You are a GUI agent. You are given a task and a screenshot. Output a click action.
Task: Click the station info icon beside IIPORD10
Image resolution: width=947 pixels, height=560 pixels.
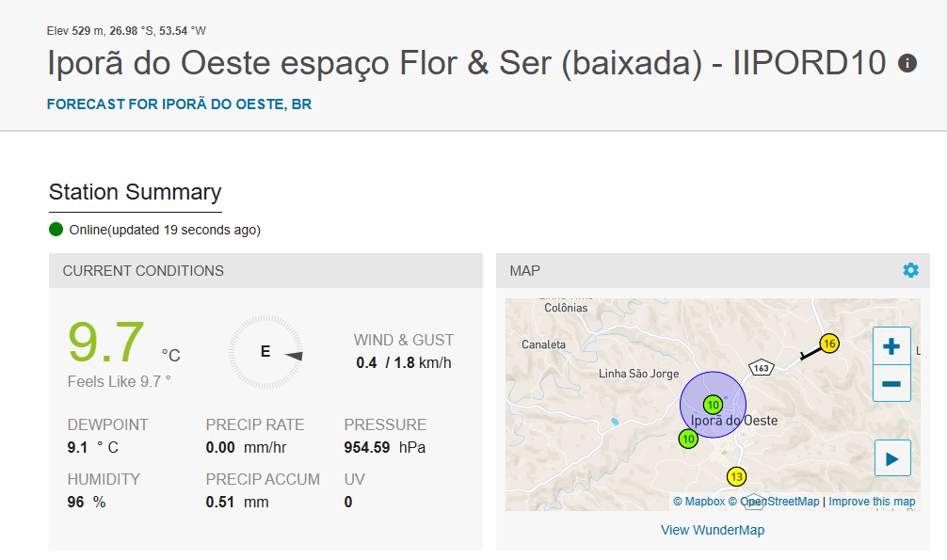(907, 63)
